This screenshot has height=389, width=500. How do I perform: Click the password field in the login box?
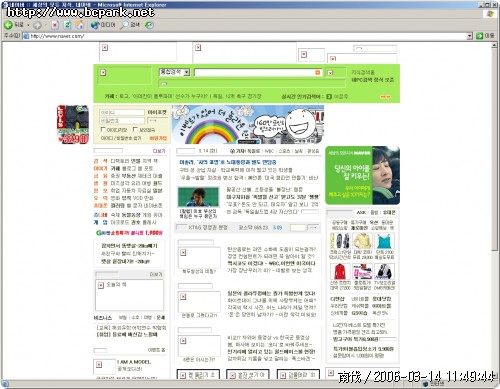[x=122, y=121]
